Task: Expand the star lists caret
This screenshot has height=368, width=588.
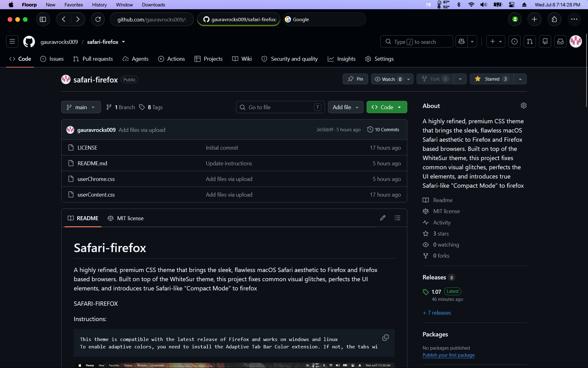Action: click(520, 79)
